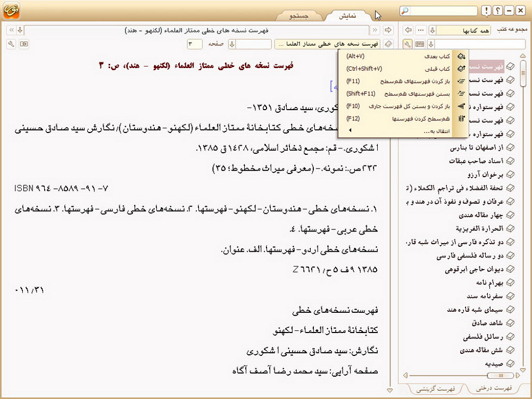Click the text panel scroll down arrow
532x399 pixels.
390,390
